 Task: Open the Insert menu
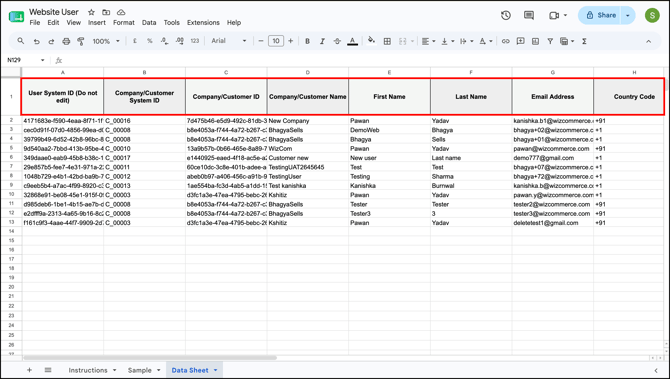click(x=97, y=23)
